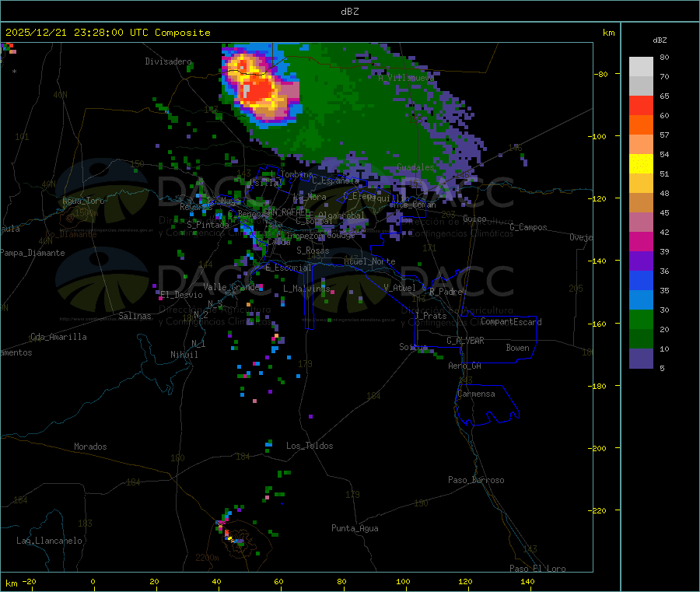Click the J_Prats label

point(431,316)
